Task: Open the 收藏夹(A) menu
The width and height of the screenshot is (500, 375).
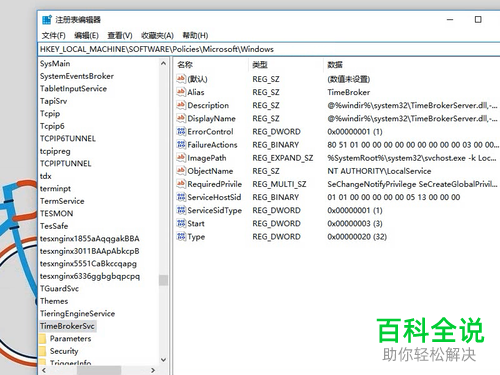Action: pyautogui.click(x=157, y=35)
